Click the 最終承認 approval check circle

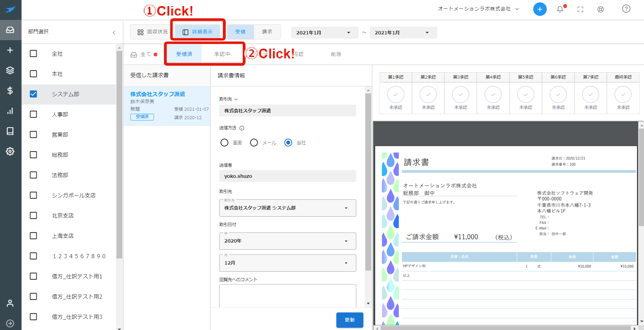(623, 95)
